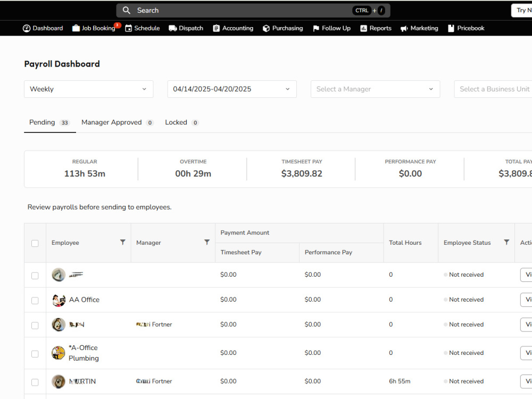Open the Select a Business Unit dropdown
The width and height of the screenshot is (532, 399).
493,89
